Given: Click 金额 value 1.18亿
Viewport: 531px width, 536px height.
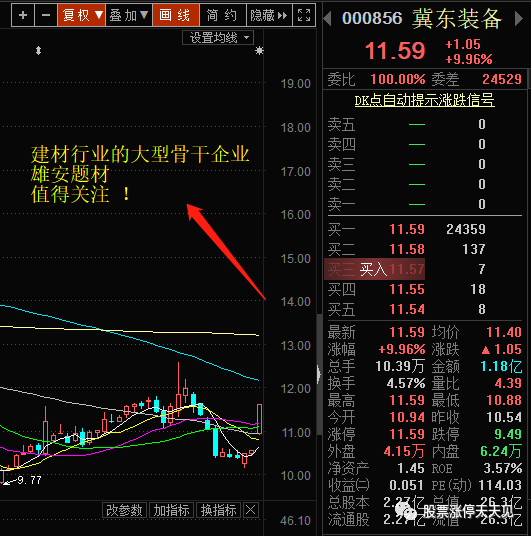Looking at the screenshot, I should click(501, 366).
